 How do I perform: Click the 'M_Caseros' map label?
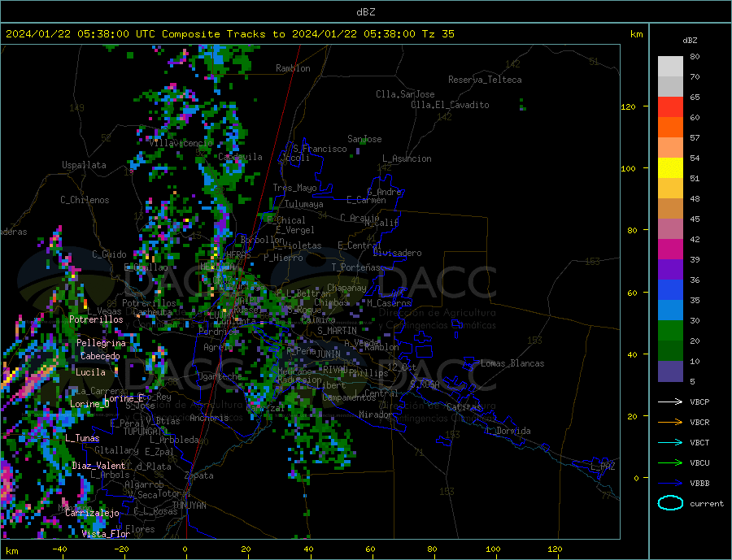(x=389, y=303)
